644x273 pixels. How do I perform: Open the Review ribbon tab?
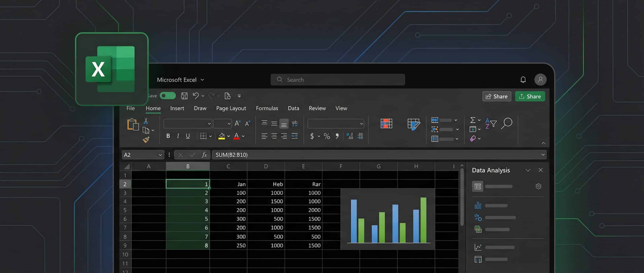(317, 108)
